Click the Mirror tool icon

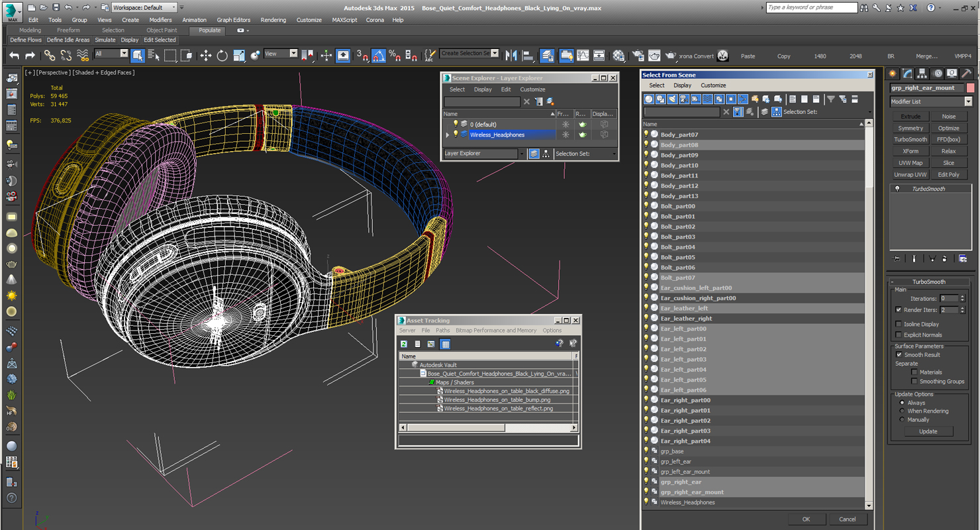pos(511,56)
